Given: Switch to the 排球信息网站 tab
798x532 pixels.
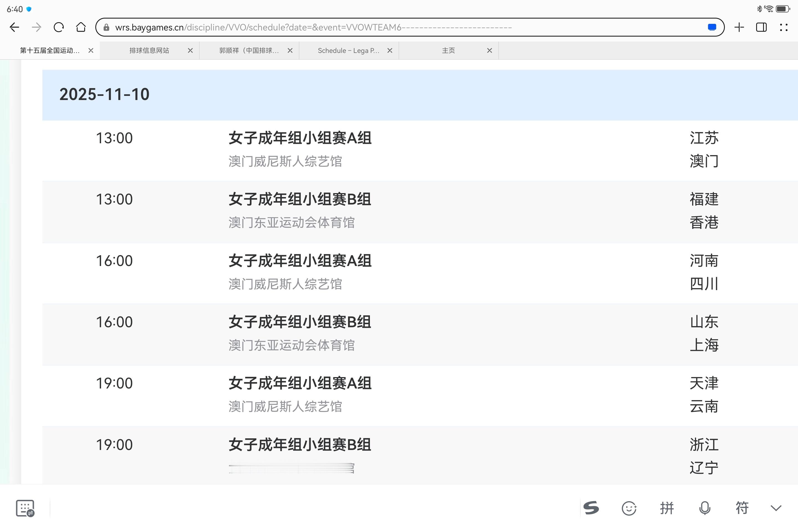Looking at the screenshot, I should [149, 50].
